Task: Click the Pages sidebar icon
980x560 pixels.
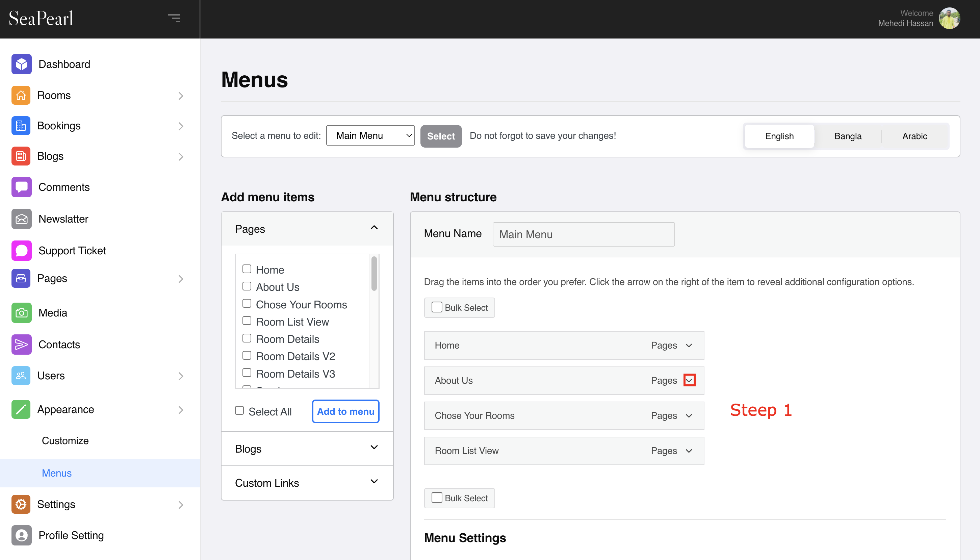Action: coord(21,278)
